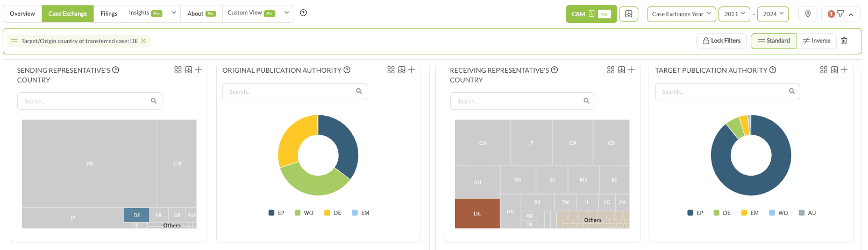
Task: Download the Receiving Representative's Country chart
Action: 621,70
